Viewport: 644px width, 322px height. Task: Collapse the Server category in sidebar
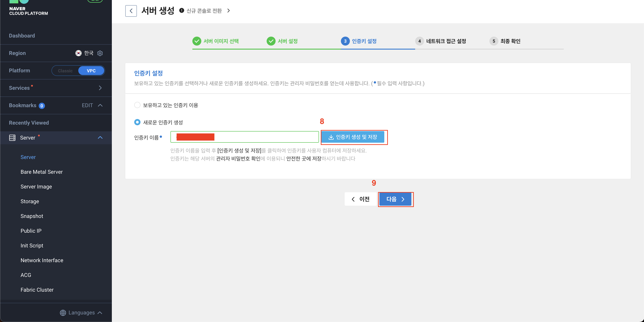point(100,138)
